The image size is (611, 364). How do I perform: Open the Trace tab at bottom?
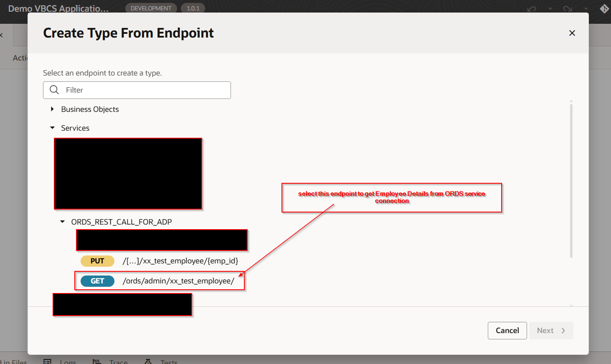click(118, 361)
